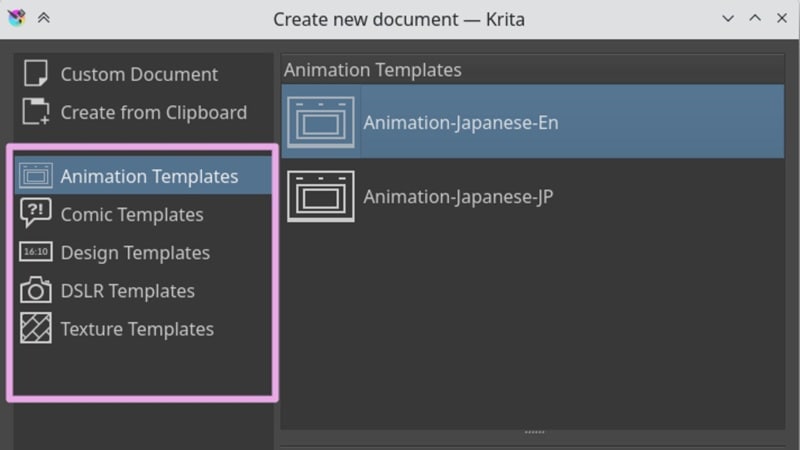
Task: Select the Animation-Japanese-En template thumbnail
Action: tap(321, 122)
